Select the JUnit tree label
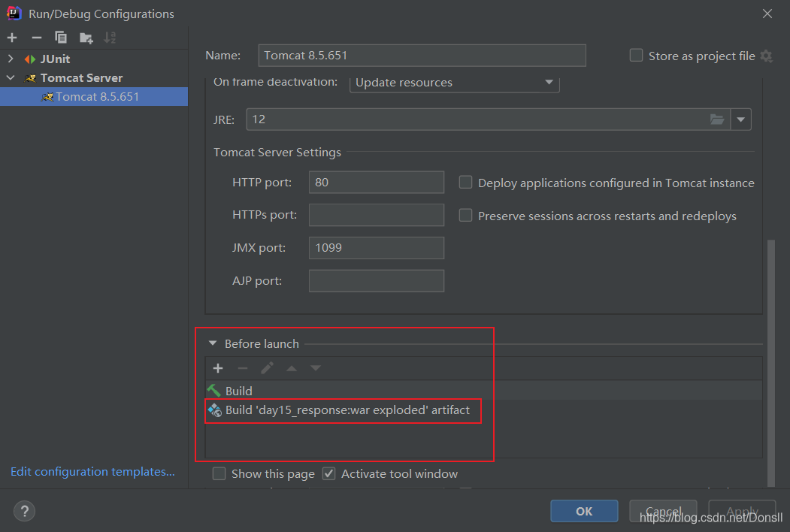 click(x=55, y=59)
